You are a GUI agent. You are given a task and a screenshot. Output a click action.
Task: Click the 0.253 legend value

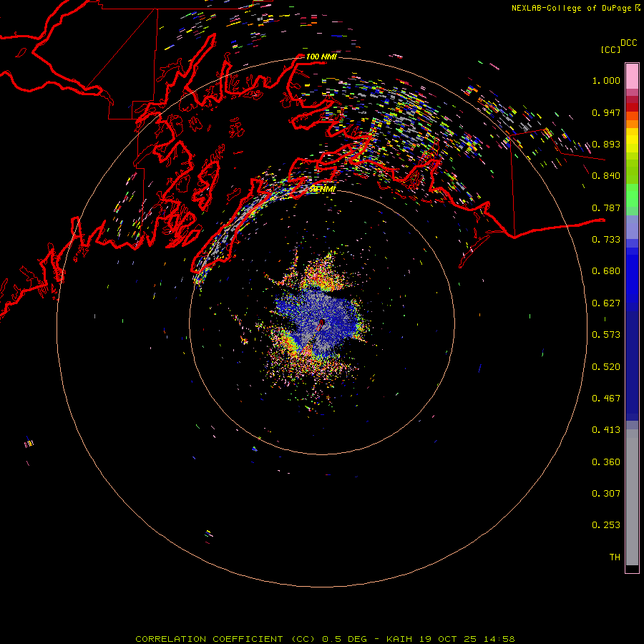point(606,525)
